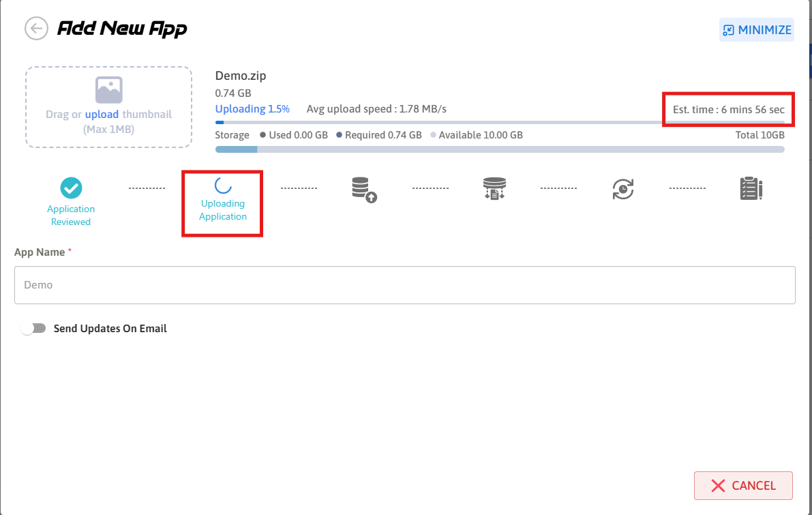Focus the App Name input field

click(404, 285)
